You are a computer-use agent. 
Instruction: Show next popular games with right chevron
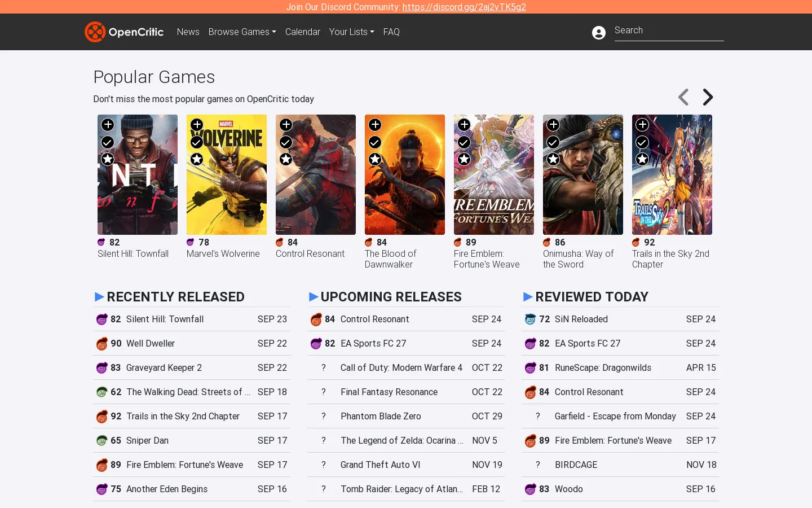pos(708,97)
